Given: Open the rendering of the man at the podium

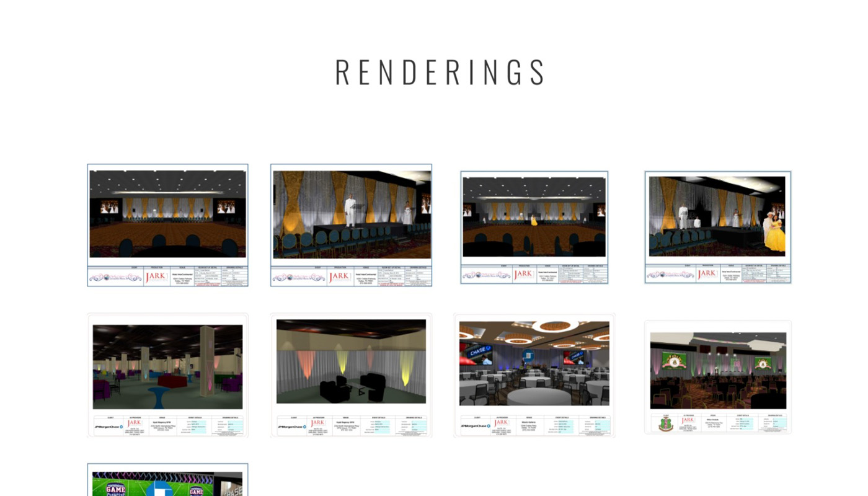Looking at the screenshot, I should click(x=351, y=225).
